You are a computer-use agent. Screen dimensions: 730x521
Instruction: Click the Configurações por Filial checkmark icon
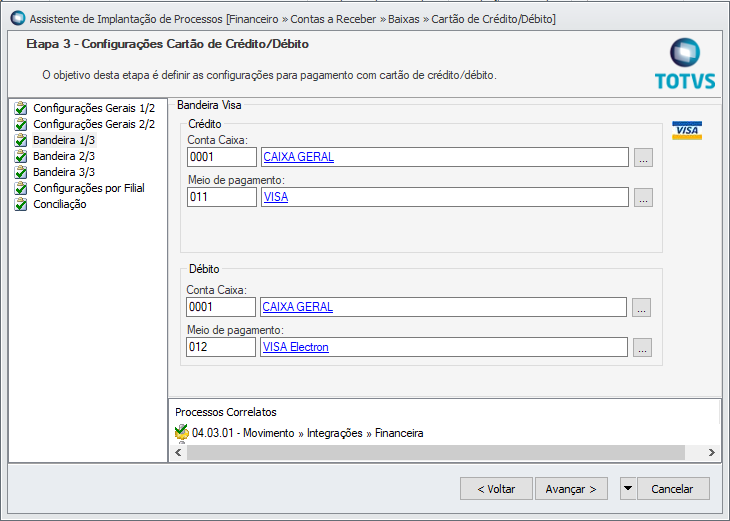21,188
